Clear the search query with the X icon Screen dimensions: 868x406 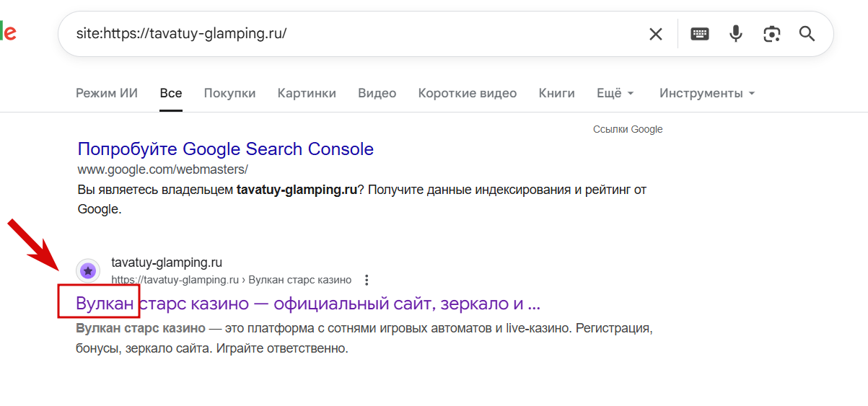[x=655, y=34]
